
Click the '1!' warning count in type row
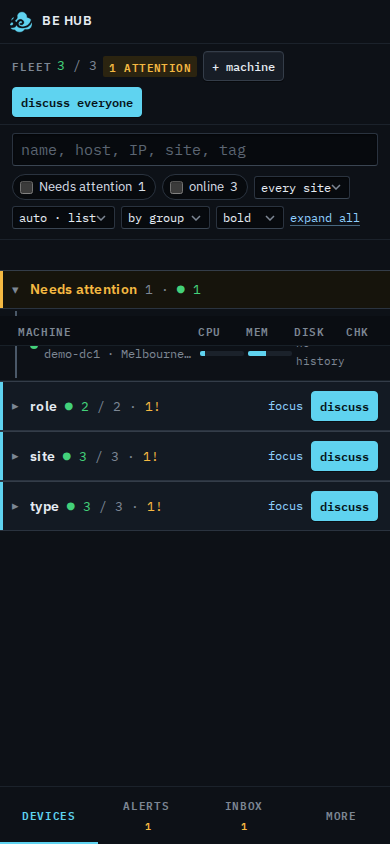[x=154, y=507]
